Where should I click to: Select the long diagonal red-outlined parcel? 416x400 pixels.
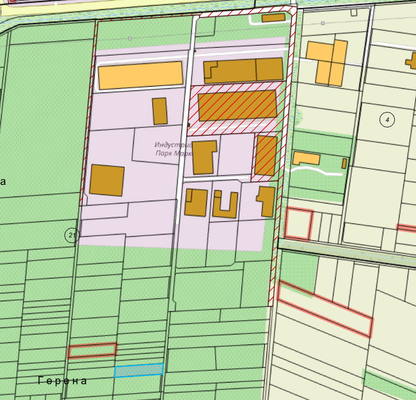pyautogui.click(x=325, y=309)
